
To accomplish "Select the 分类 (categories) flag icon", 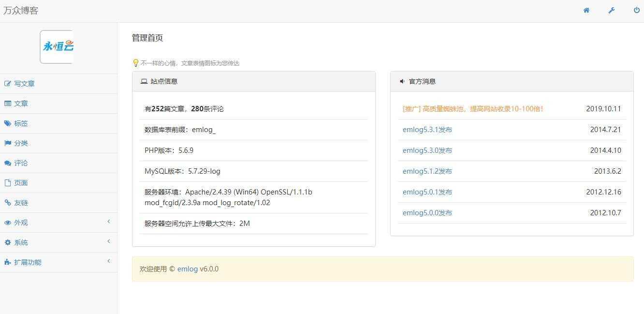I will pyautogui.click(x=8, y=143).
